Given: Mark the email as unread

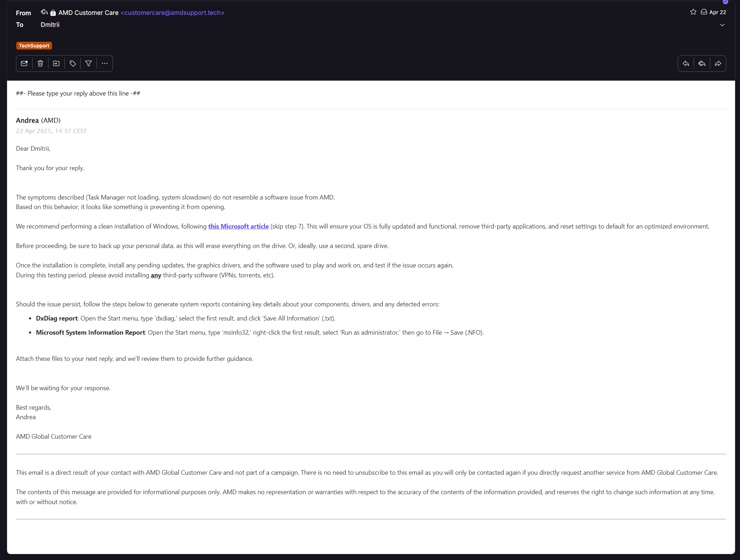Looking at the screenshot, I should click(x=24, y=63).
